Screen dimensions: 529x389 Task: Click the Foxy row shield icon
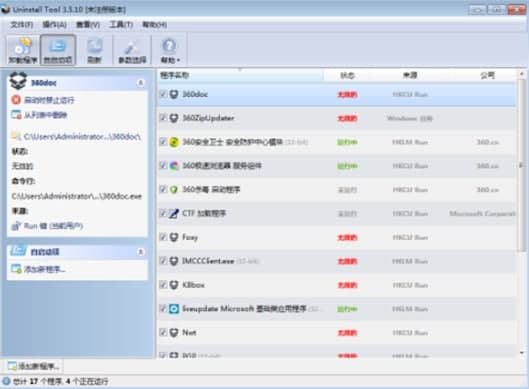click(x=174, y=237)
